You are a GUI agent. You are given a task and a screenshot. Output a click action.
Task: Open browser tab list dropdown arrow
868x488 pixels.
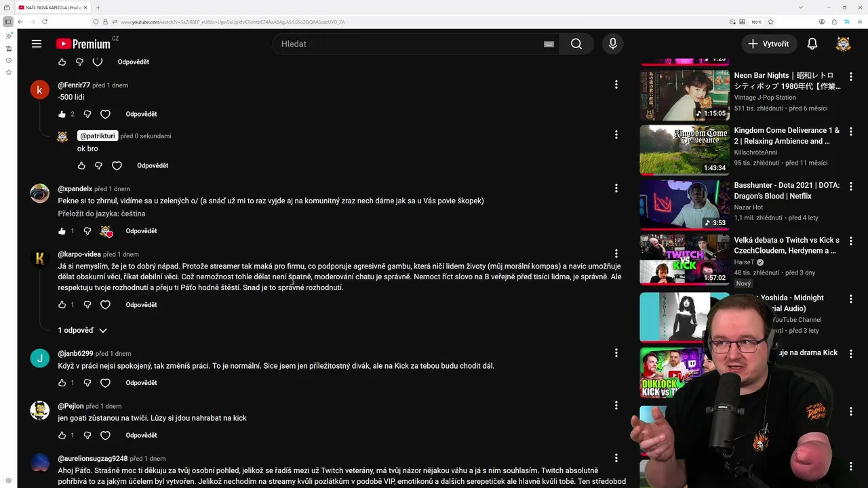click(801, 7)
